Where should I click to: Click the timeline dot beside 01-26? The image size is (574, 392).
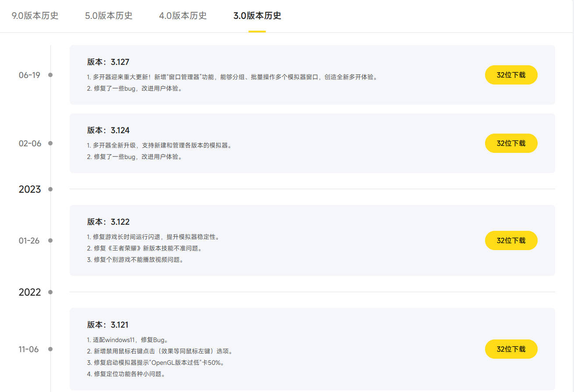50,240
